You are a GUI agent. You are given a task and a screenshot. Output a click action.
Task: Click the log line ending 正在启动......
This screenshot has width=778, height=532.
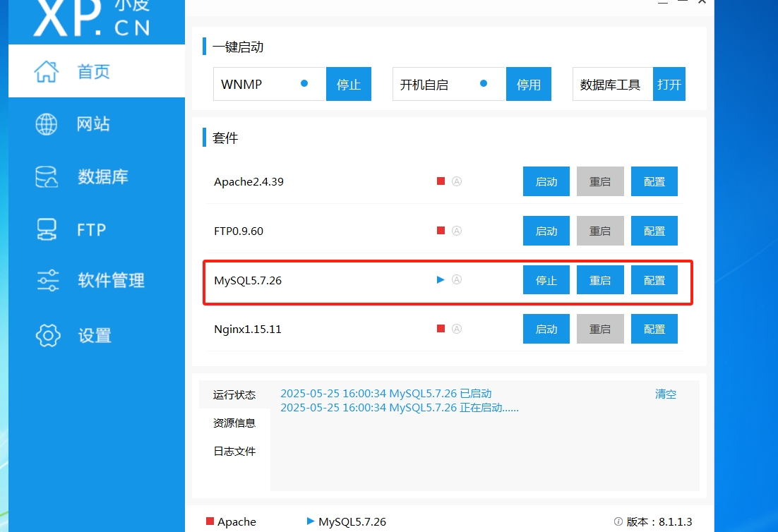pyautogui.click(x=400, y=408)
